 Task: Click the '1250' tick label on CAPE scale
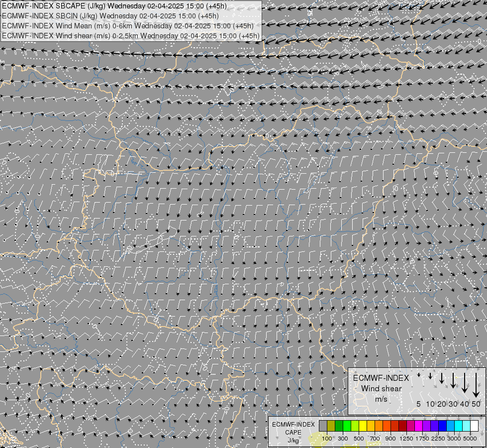click(406, 439)
